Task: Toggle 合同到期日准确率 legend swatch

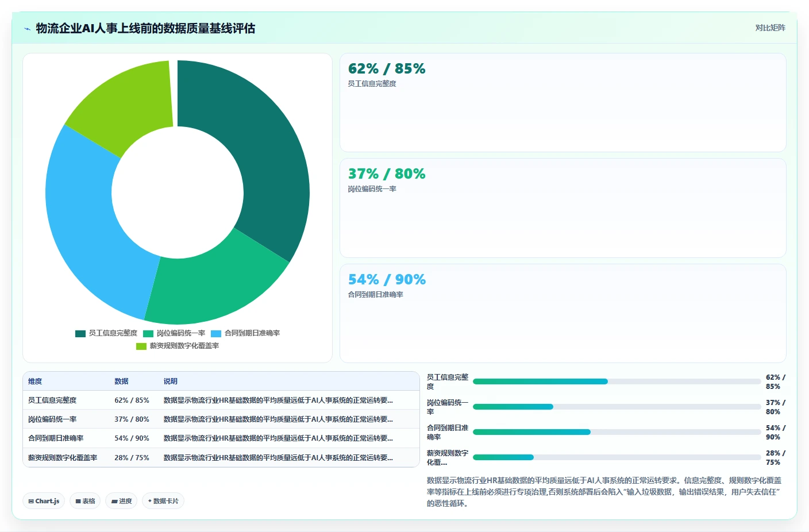Action: click(x=216, y=333)
